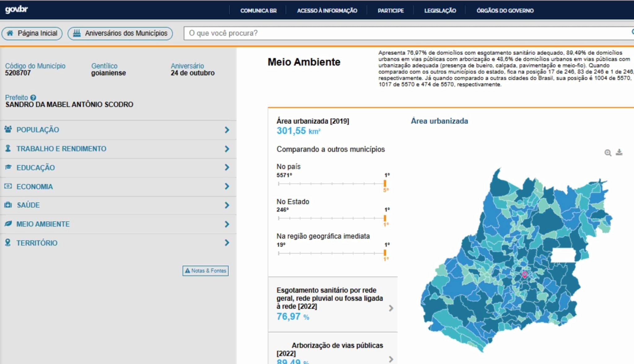Expand the Território section chevron
Viewport: 634px width, 364px height.
point(227,242)
